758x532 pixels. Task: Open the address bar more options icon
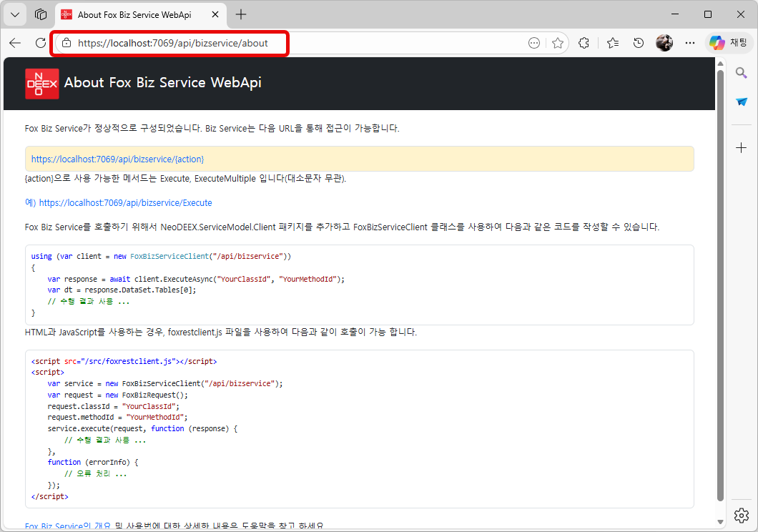533,43
